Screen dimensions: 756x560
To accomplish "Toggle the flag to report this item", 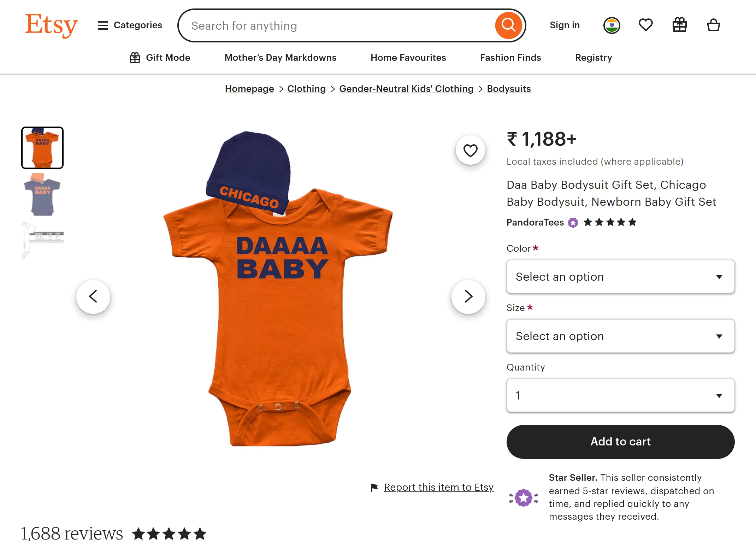I will (x=374, y=487).
